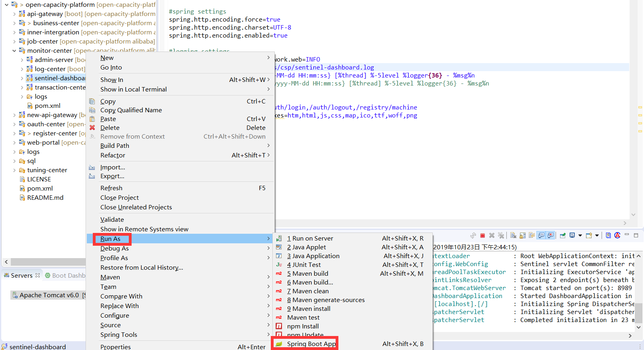
Task: Open the Open Console dropdown arrow
Action: [597, 235]
